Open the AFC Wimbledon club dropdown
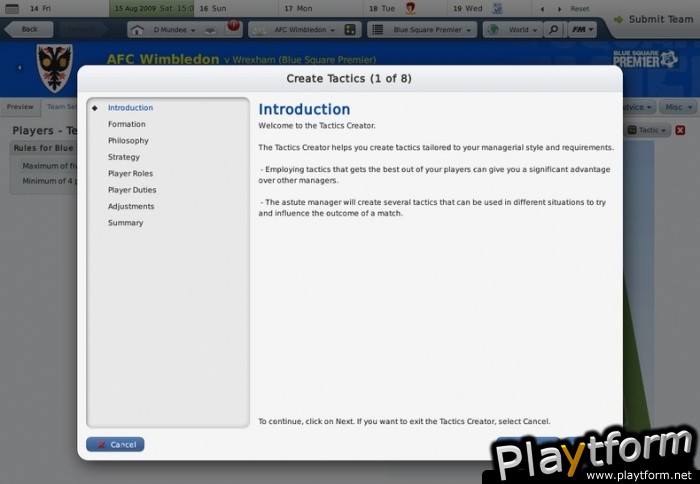 tap(304, 30)
